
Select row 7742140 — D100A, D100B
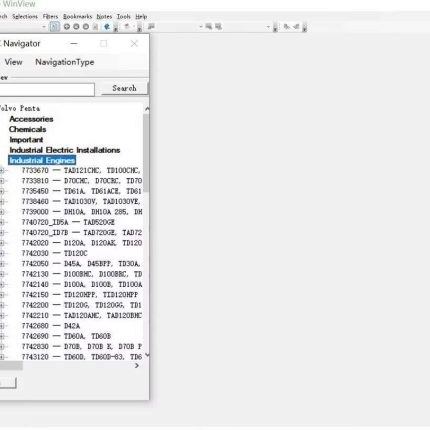82,284
